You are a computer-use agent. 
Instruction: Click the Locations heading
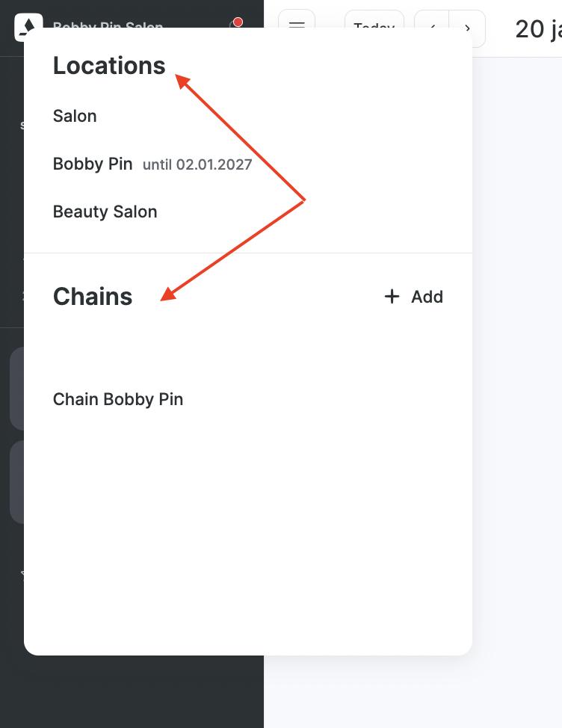click(109, 66)
